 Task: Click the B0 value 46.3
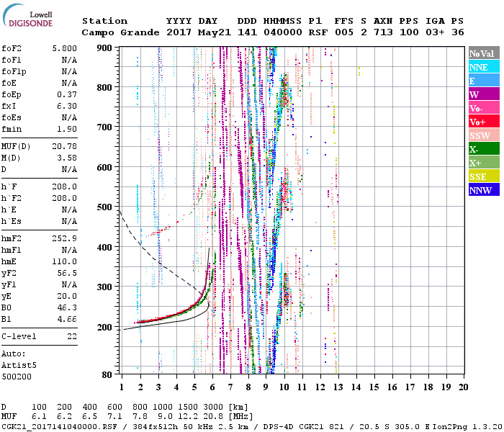coord(67,308)
